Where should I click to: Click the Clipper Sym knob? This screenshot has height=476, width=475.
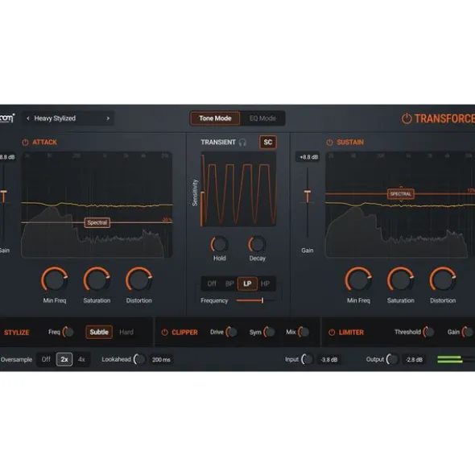pyautogui.click(x=269, y=332)
